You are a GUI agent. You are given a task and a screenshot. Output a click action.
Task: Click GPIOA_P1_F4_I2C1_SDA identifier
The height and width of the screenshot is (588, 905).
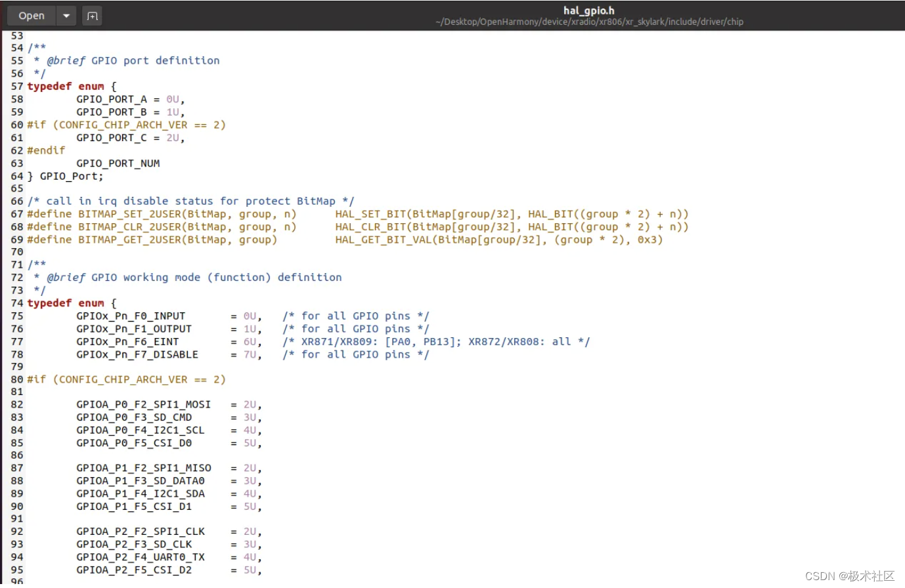click(x=141, y=493)
